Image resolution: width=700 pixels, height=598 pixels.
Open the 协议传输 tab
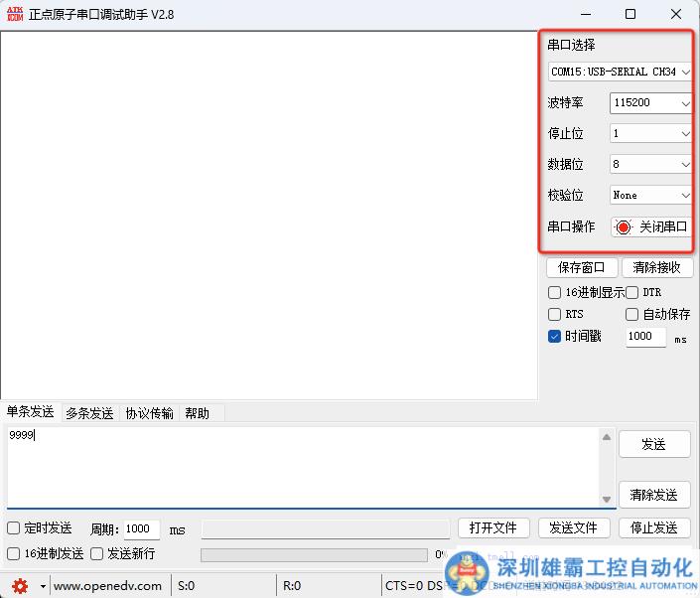[149, 413]
